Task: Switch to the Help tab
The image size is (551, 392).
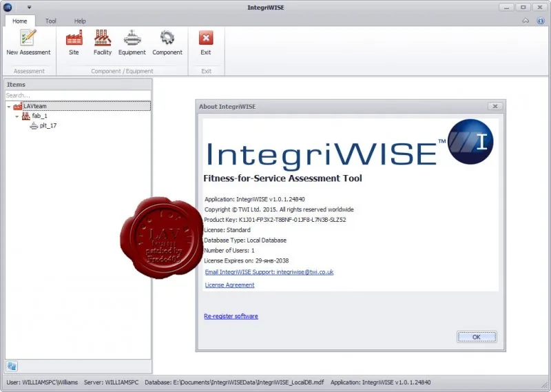Action: 80,21
